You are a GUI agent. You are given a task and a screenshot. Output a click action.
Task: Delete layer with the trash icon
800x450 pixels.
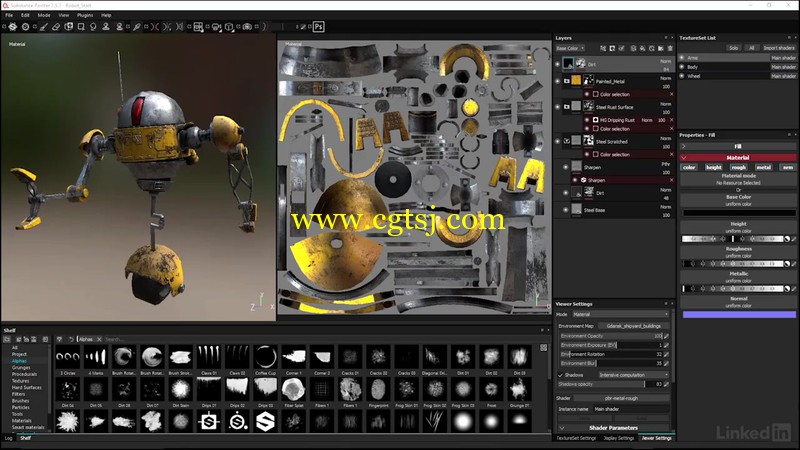[x=670, y=48]
